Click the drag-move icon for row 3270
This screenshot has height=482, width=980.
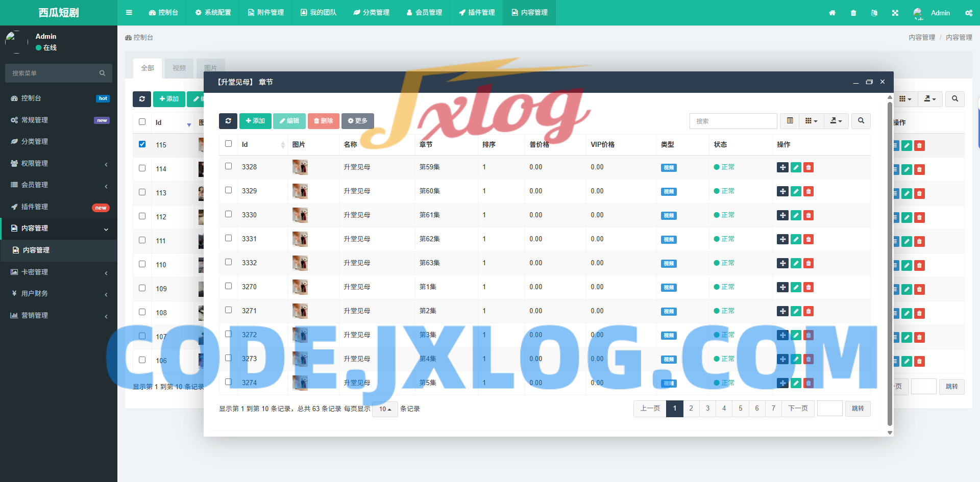point(782,287)
